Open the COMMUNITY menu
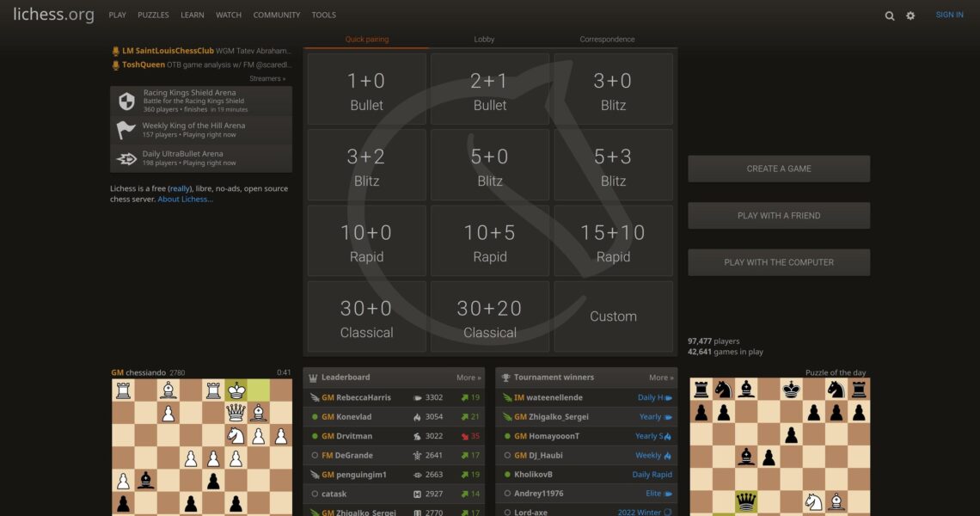This screenshot has width=980, height=516. tap(276, 15)
